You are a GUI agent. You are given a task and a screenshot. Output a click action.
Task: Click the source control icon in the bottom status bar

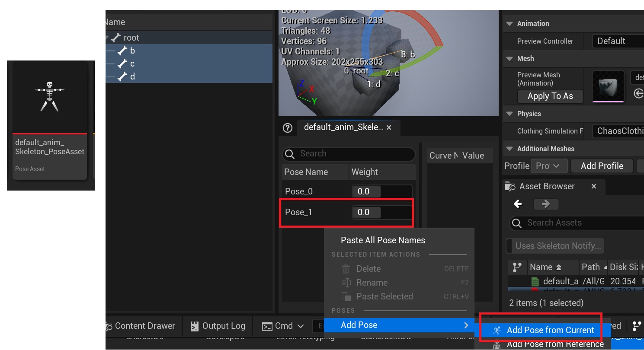click(637, 326)
